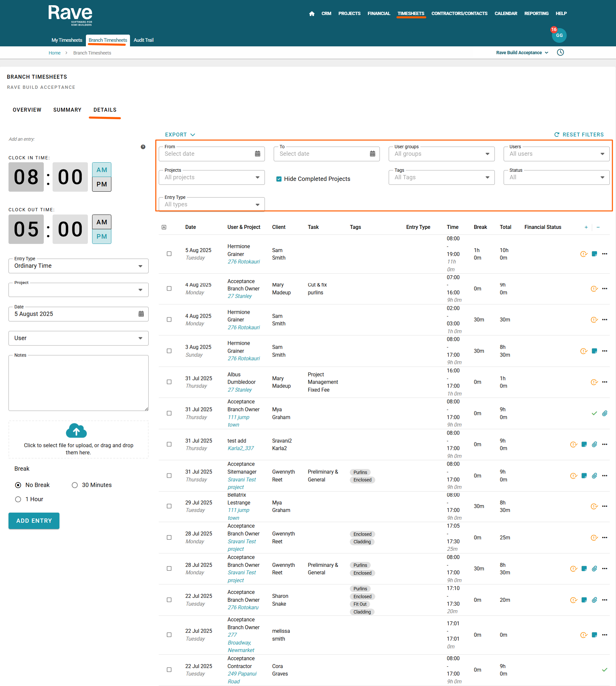Open more options for 5 Aug Hermione Grainer row
The image size is (616, 686).
605,254
